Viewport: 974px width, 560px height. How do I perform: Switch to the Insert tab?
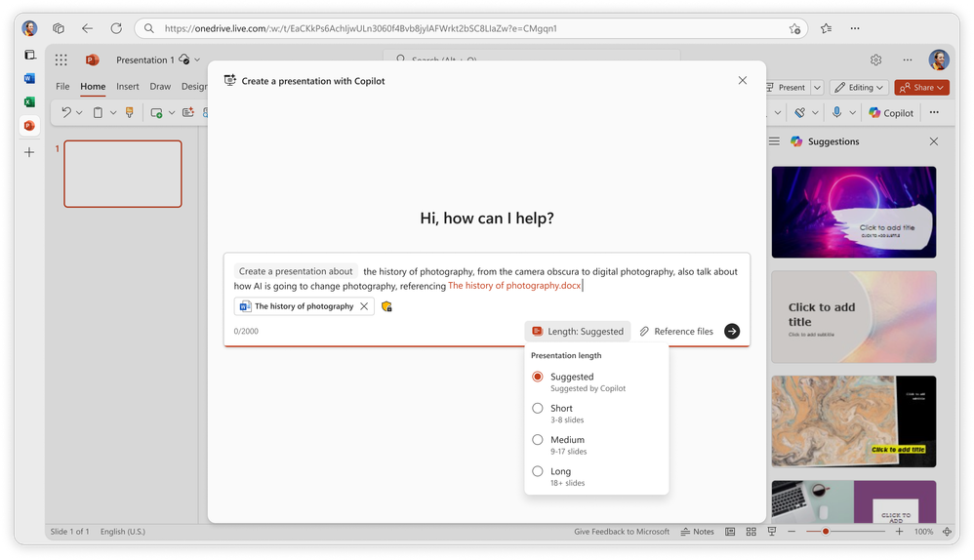click(127, 86)
